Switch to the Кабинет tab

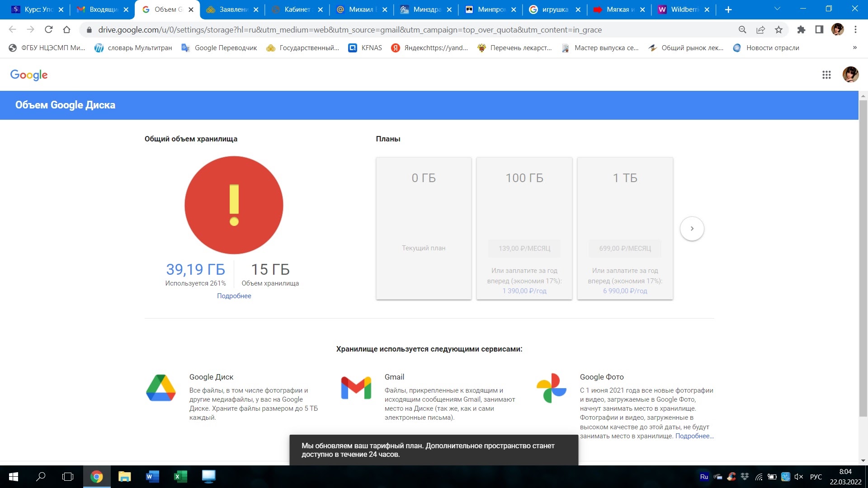pos(297,9)
